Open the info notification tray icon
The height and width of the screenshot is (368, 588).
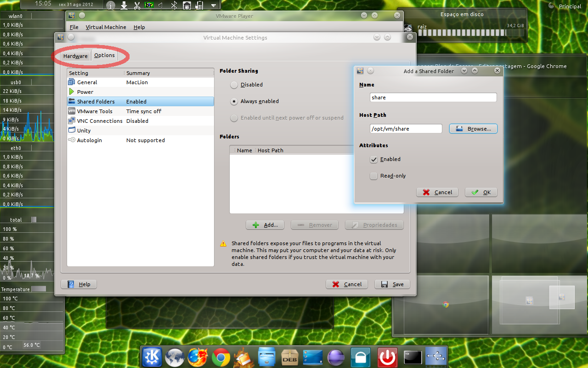point(111,6)
